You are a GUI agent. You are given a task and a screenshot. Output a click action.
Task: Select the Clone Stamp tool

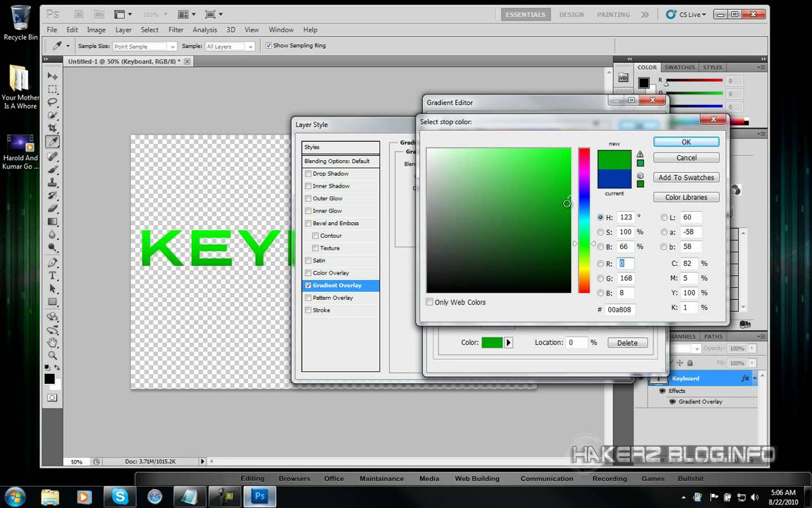[52, 182]
